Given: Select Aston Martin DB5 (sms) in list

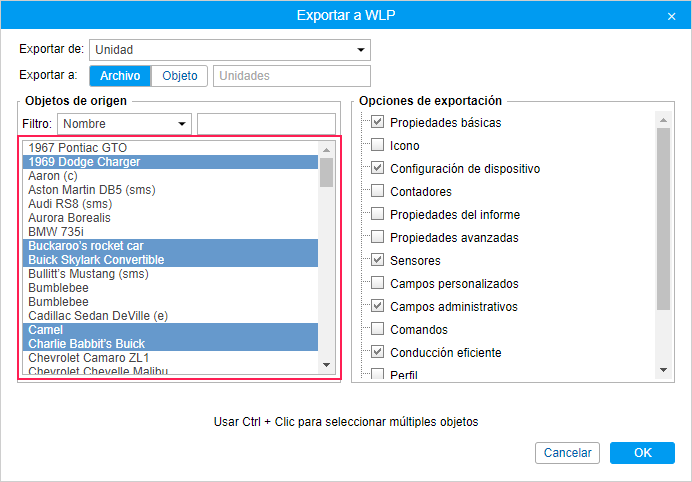Looking at the screenshot, I should pyautogui.click(x=92, y=190).
